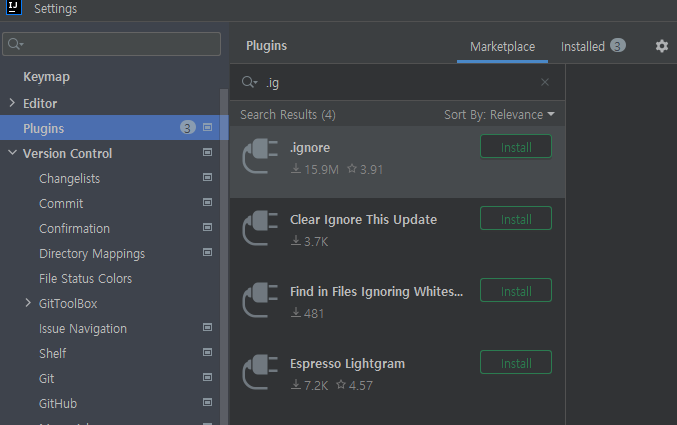Open Issue Navigation settings page
The image size is (677, 425).
point(82,329)
